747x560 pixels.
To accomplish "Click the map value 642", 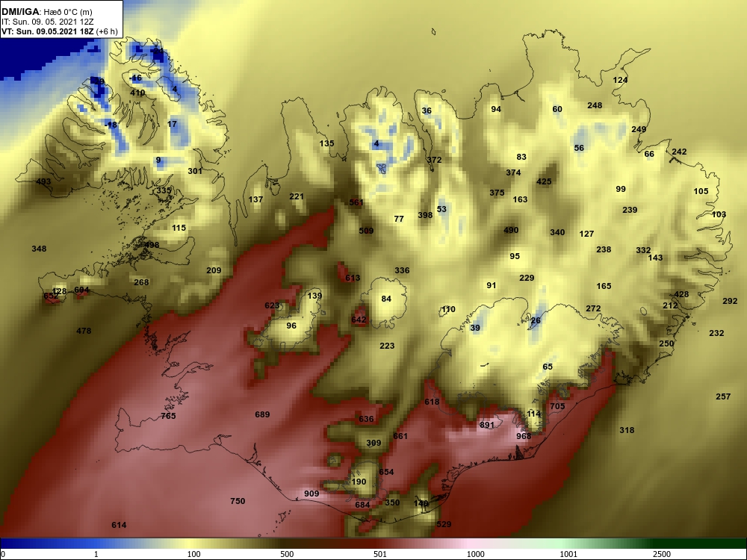I will (359, 320).
